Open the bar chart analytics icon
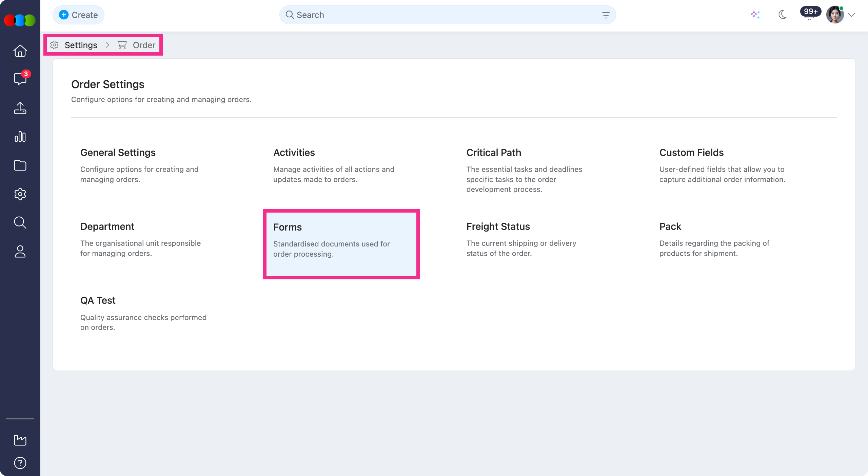Viewport: 868px width, 476px height. click(x=20, y=137)
